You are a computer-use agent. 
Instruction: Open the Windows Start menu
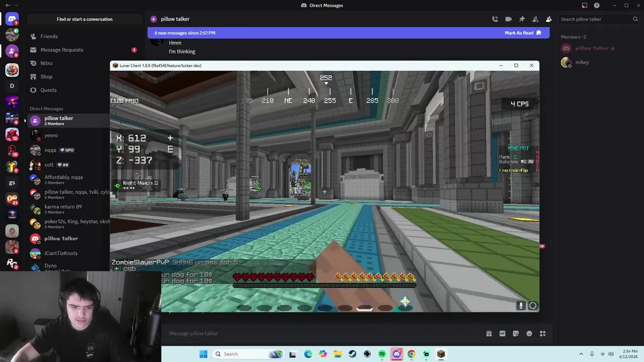click(203, 354)
